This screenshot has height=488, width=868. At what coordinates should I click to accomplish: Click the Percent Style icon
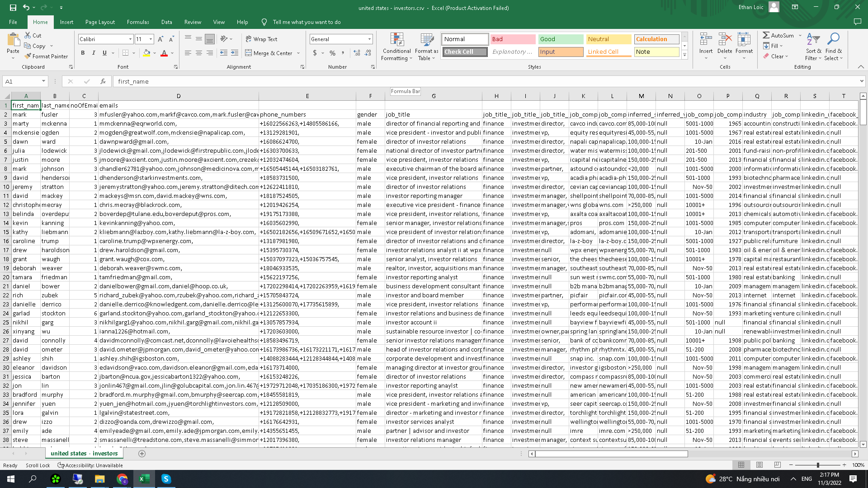332,53
